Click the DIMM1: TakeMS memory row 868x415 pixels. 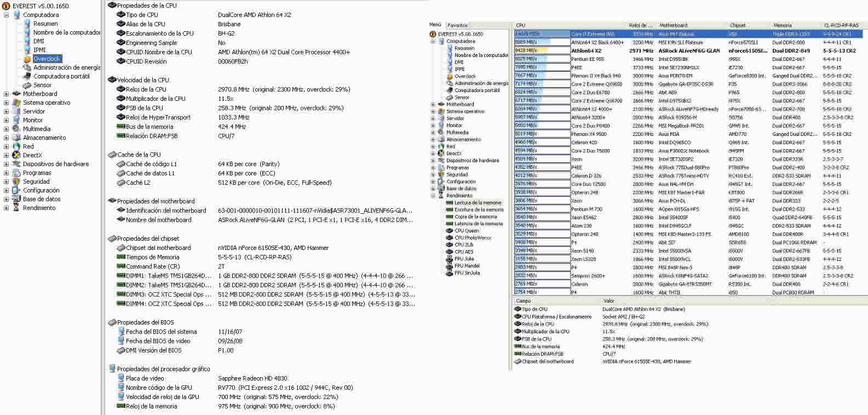pyautogui.click(x=266, y=276)
